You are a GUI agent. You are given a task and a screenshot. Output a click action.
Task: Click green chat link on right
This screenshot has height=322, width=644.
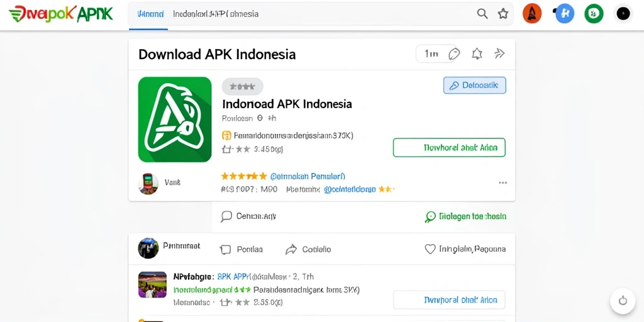click(x=472, y=216)
